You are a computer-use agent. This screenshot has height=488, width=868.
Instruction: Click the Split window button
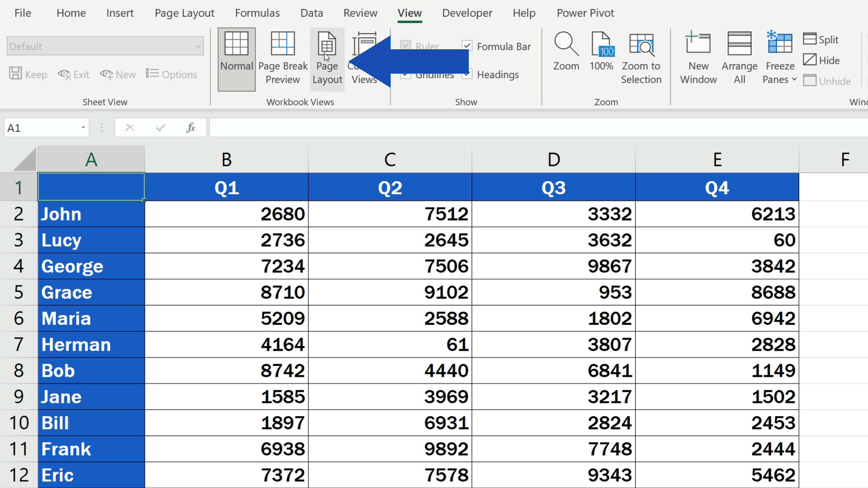pyautogui.click(x=821, y=39)
